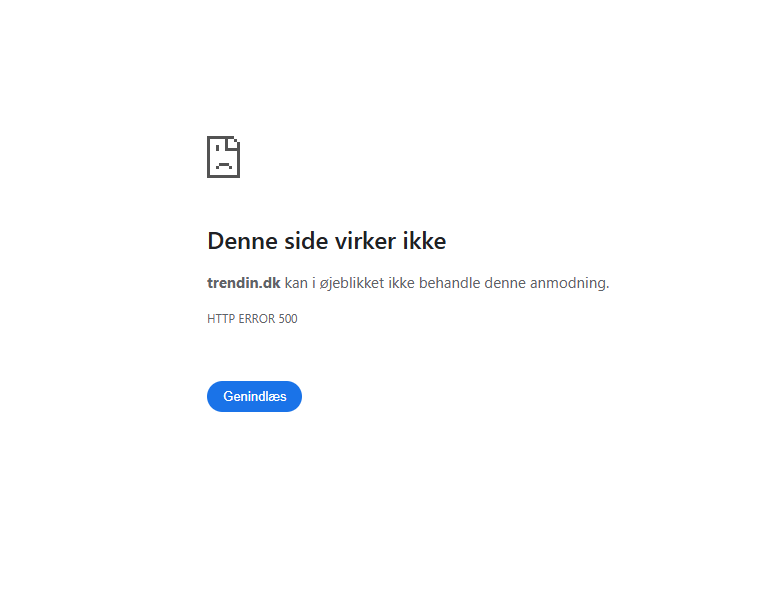Click the lowercase ikke in the message sentence
This screenshot has height=598, width=767.
[x=402, y=283]
